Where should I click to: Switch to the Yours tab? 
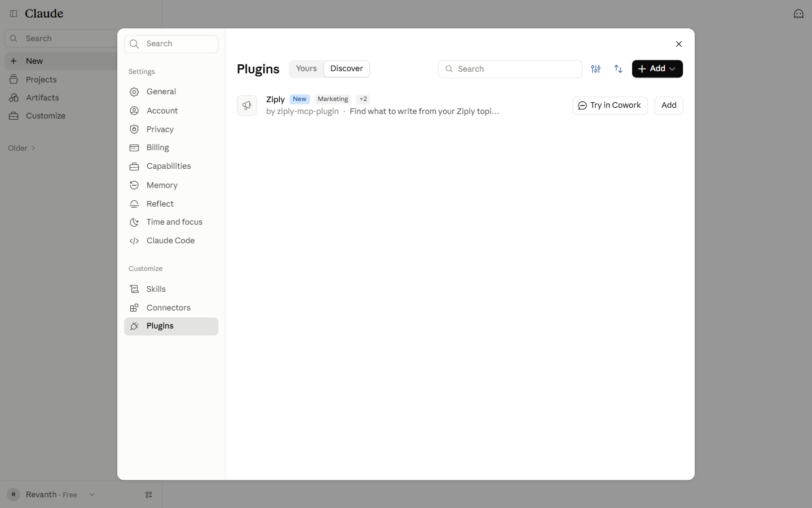click(306, 69)
